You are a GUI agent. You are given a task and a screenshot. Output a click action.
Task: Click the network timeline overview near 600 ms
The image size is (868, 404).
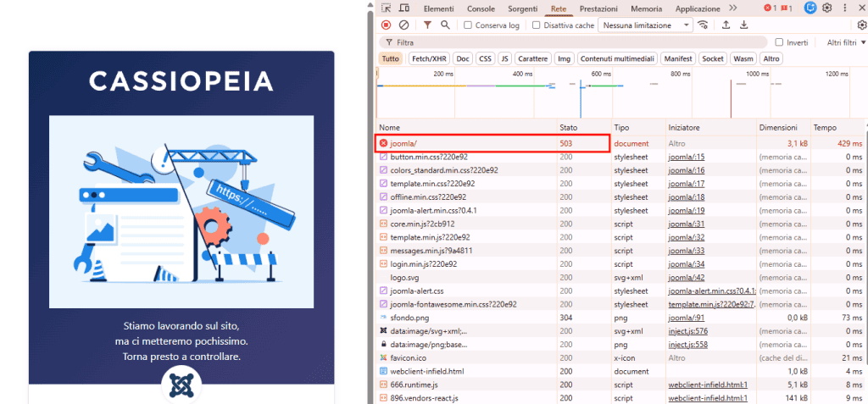coord(601,94)
